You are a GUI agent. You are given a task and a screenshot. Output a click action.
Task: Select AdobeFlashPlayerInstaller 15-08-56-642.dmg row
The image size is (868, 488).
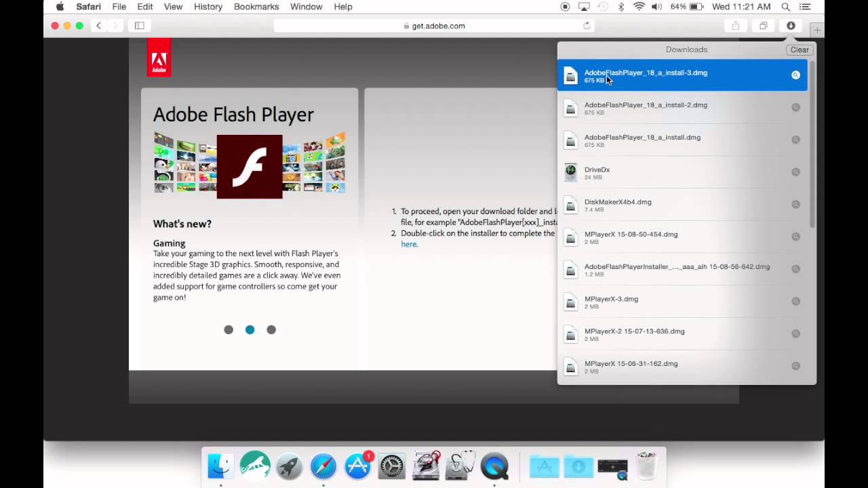click(x=682, y=269)
